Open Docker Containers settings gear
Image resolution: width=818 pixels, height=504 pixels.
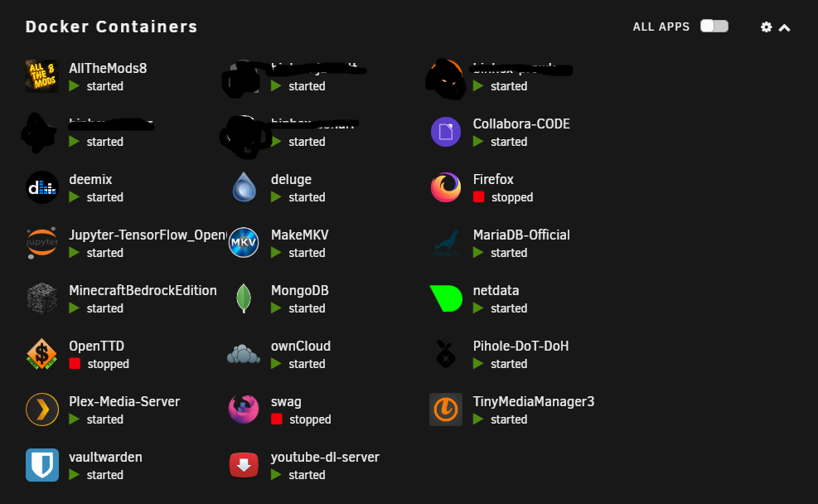766,27
